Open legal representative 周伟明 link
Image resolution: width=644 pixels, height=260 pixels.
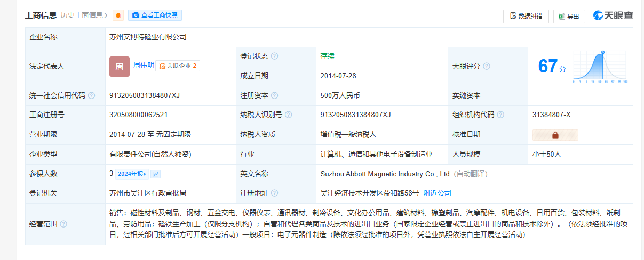[x=144, y=66]
